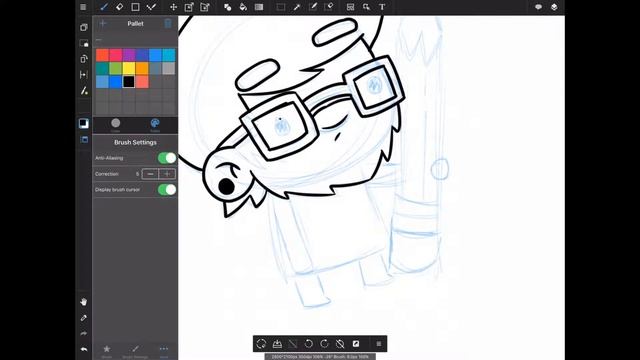Select the Magic Wand tool
Screen dimensions: 640x360
[297, 7]
